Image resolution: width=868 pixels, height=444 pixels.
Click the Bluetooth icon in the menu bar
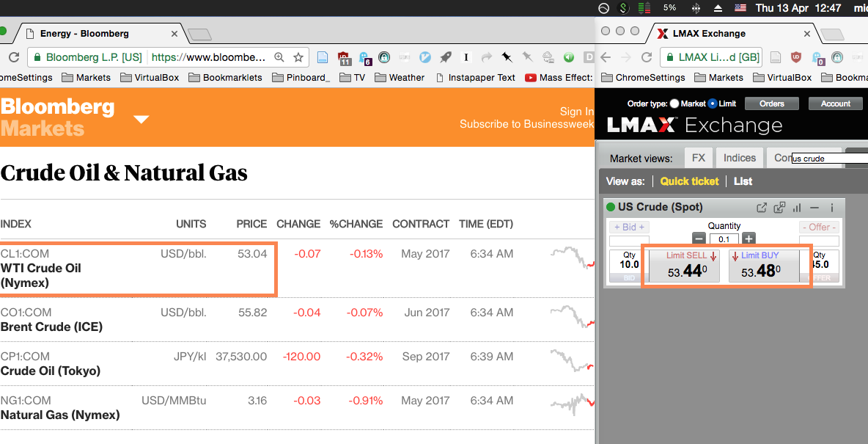(696, 8)
